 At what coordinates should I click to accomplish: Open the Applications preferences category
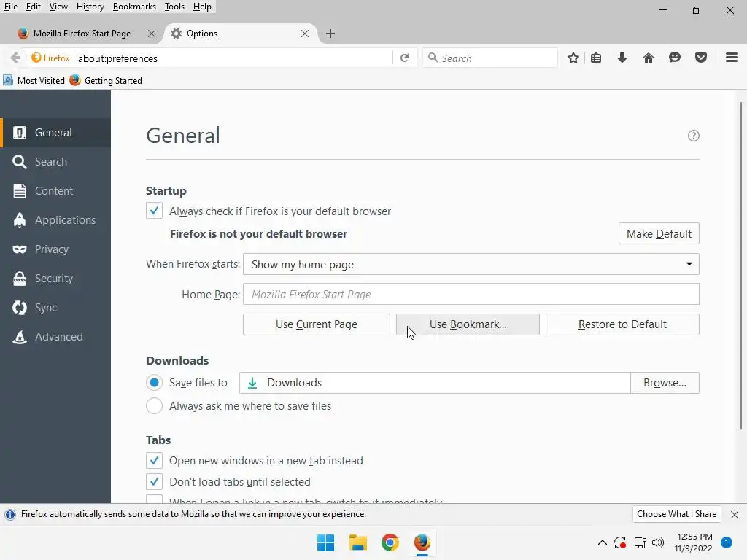55,220
